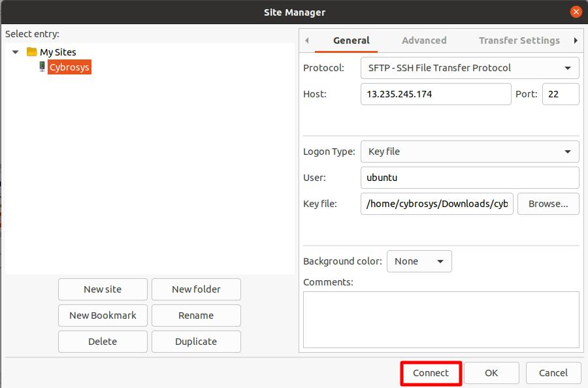Screen dimensions: 588x388
Task: Click the New Bookmark button
Action: click(x=102, y=315)
